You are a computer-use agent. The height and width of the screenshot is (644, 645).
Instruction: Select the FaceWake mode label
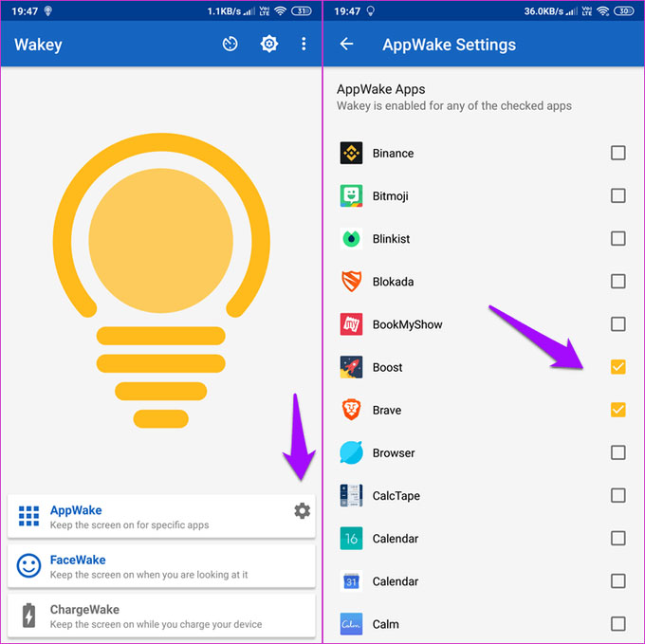coord(78,560)
